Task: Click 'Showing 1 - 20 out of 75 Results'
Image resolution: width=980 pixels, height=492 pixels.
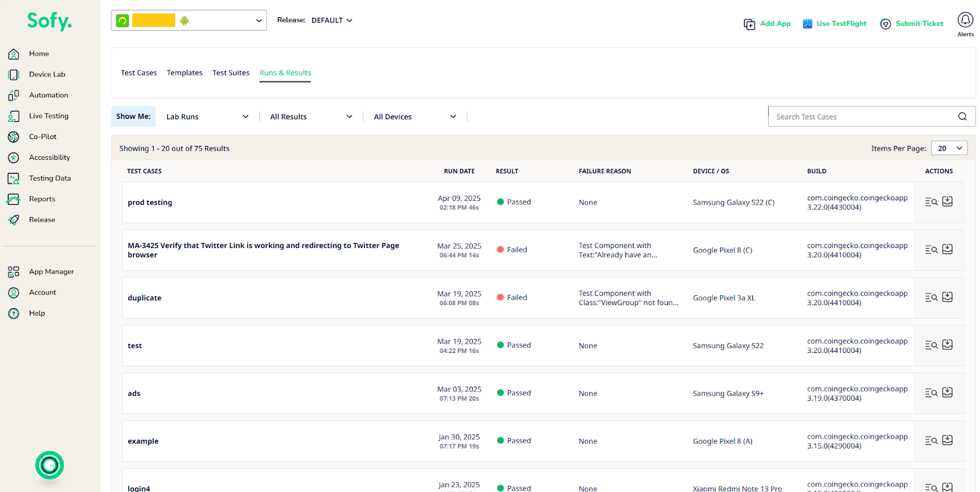Action: [x=174, y=149]
